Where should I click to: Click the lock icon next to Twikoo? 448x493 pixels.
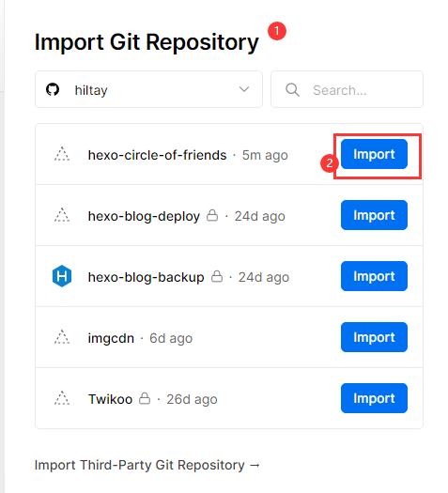[145, 398]
